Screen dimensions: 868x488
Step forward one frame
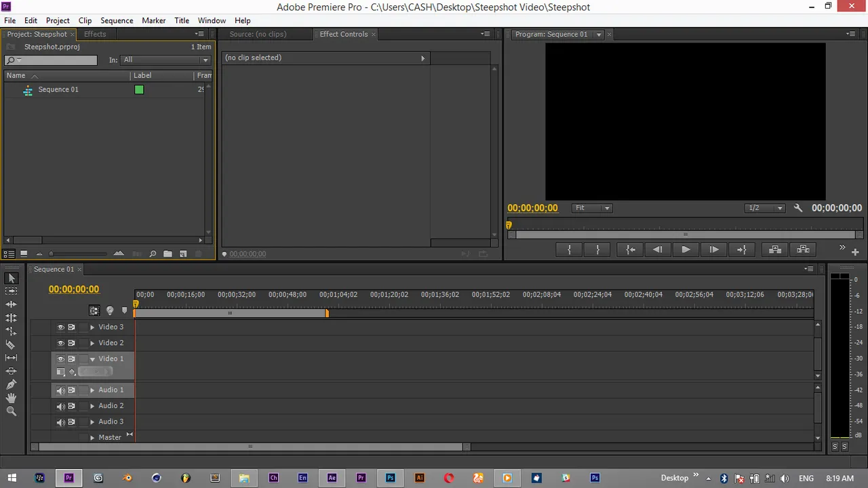[713, 249]
